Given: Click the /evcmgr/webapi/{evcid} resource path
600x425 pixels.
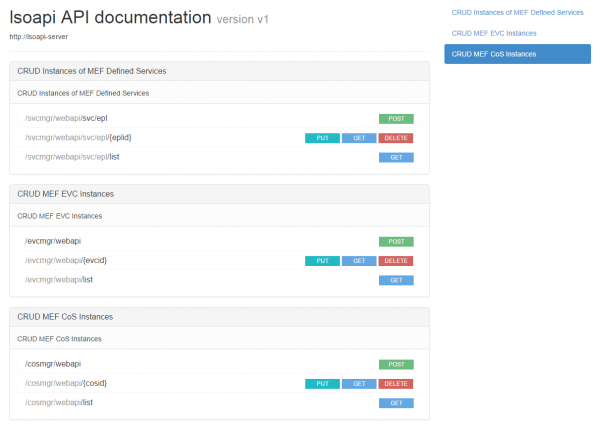Looking at the screenshot, I should (66, 261).
